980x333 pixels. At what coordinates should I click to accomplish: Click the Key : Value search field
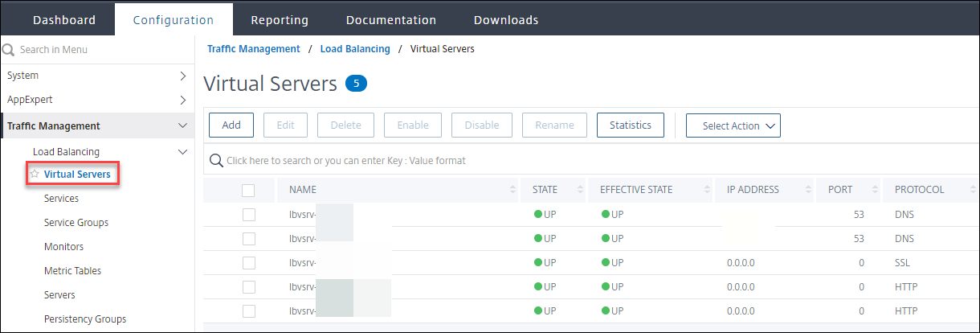(482, 160)
